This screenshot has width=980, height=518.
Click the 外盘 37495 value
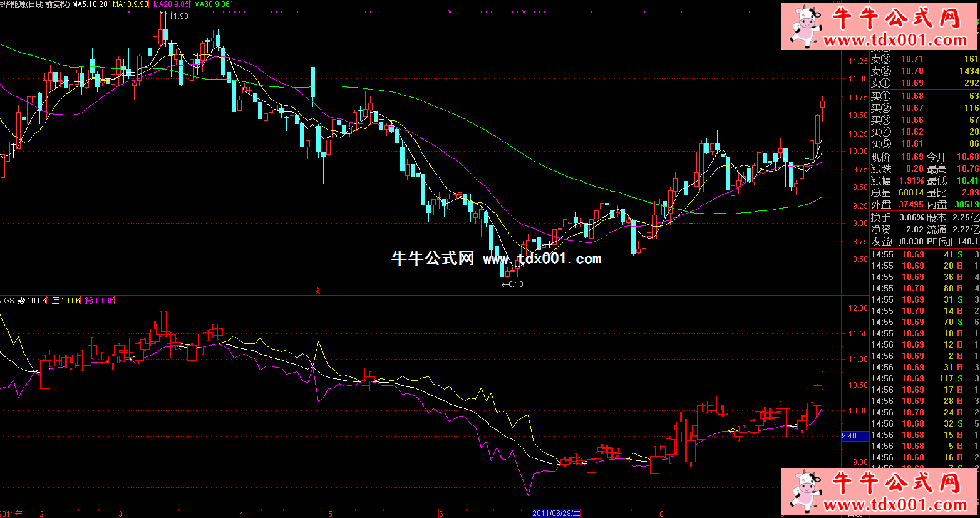(911, 204)
